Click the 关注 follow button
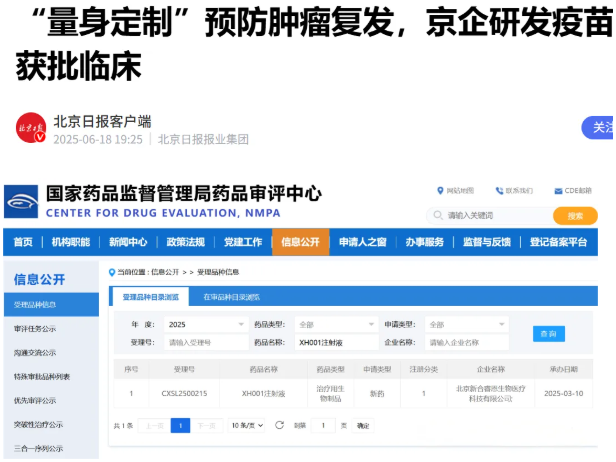This screenshot has height=462, width=616. point(600,128)
